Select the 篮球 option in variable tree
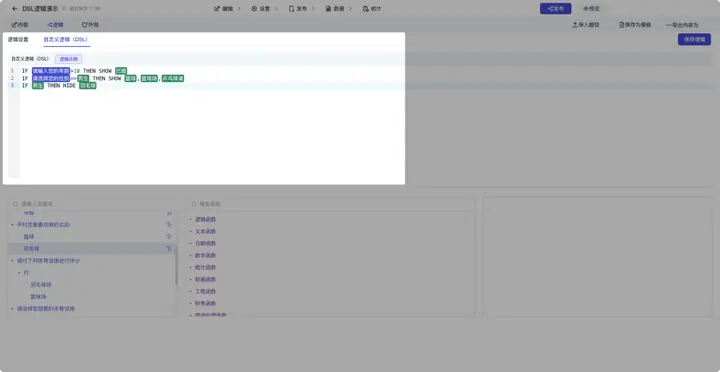The image size is (720, 372). point(29,237)
